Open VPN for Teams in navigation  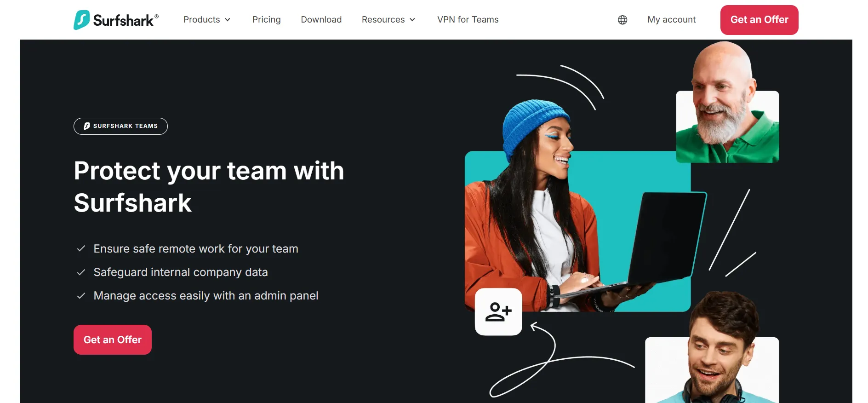pyautogui.click(x=468, y=20)
